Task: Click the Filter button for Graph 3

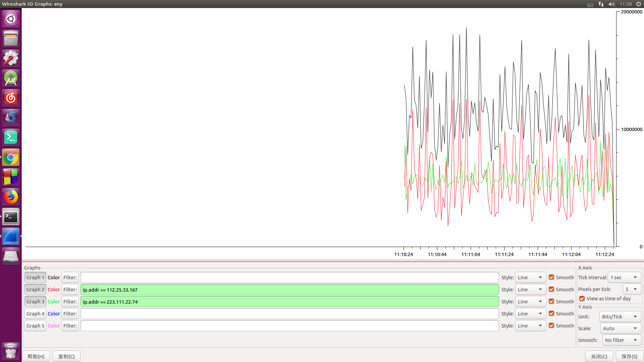Action: pos(70,302)
